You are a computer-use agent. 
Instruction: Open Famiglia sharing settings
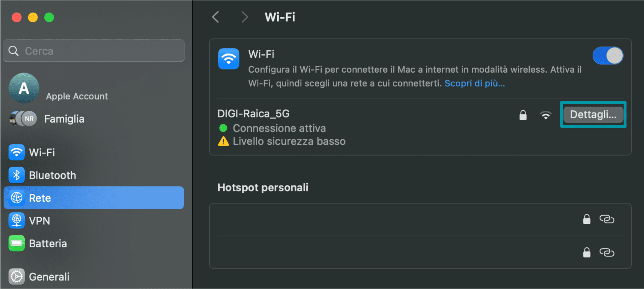pos(64,119)
